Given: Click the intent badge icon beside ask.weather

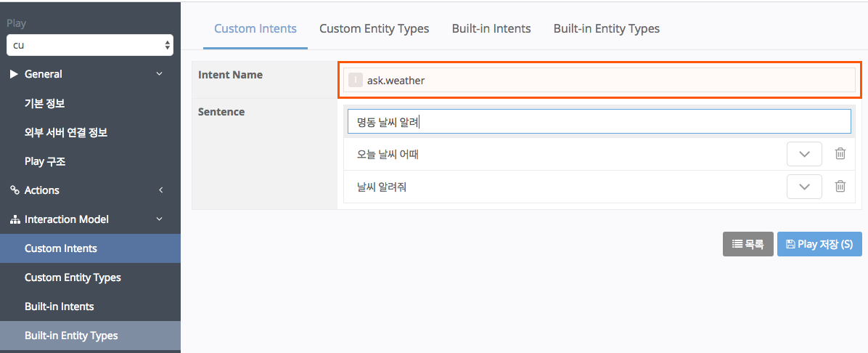Looking at the screenshot, I should tap(356, 81).
